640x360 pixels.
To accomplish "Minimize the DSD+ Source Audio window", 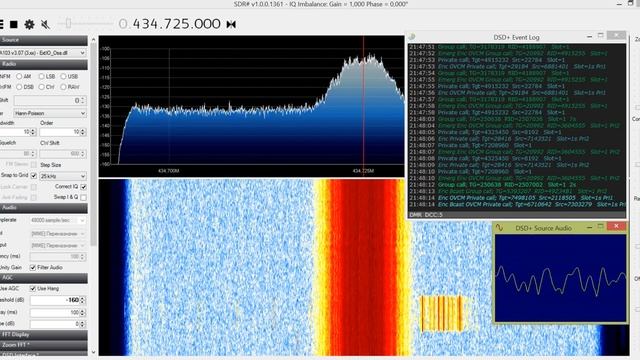I will click(589, 227).
